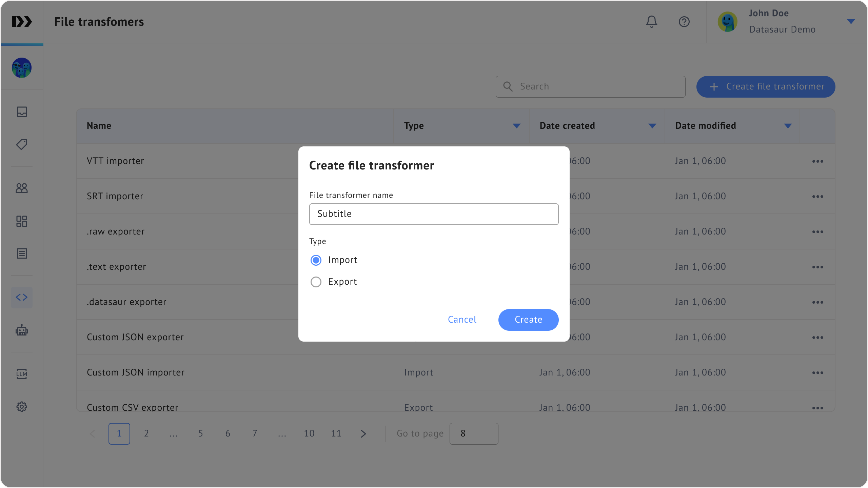Click the notification bell icon
The width and height of the screenshot is (868, 488).
point(651,22)
